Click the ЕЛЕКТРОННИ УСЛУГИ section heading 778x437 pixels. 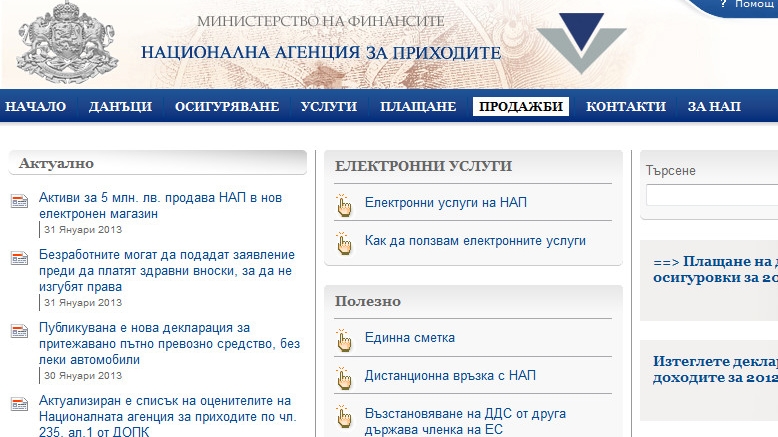(x=423, y=166)
